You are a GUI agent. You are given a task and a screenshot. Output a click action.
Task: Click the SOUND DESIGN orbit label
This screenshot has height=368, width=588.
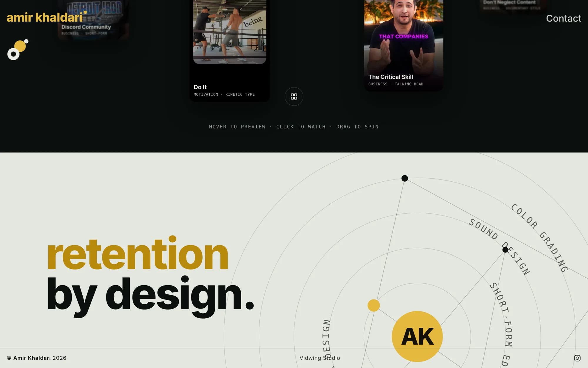coord(500,247)
